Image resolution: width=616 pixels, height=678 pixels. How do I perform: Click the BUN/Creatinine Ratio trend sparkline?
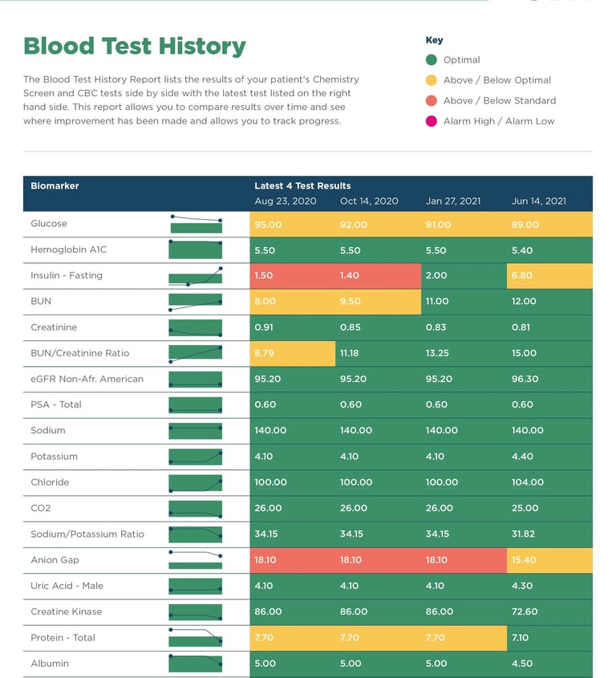tap(196, 353)
